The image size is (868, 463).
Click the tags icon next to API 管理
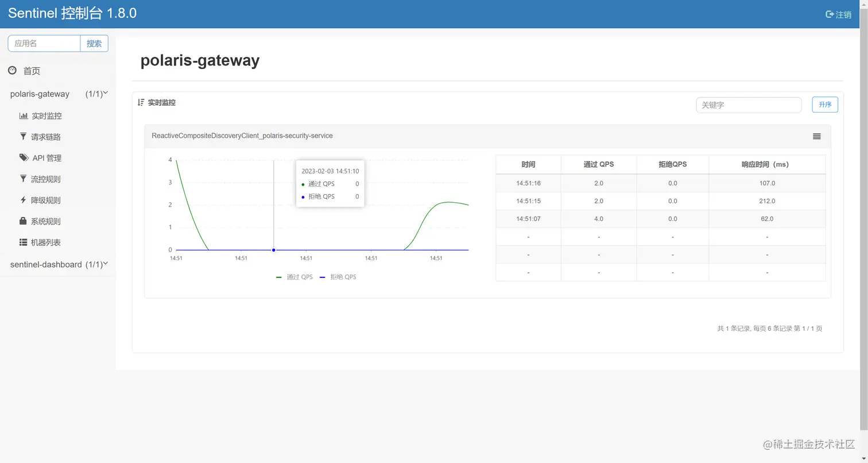coord(24,157)
